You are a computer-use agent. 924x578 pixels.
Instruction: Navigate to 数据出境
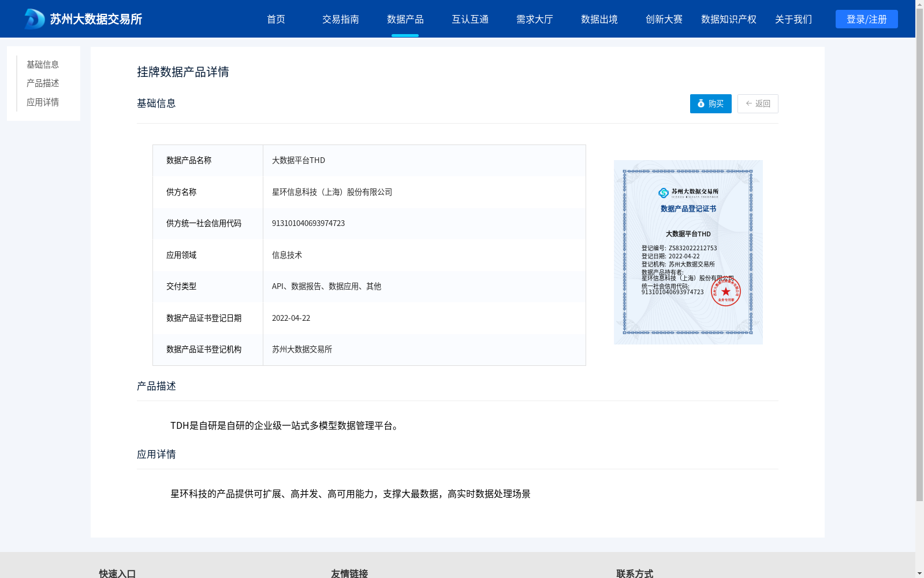click(x=599, y=19)
